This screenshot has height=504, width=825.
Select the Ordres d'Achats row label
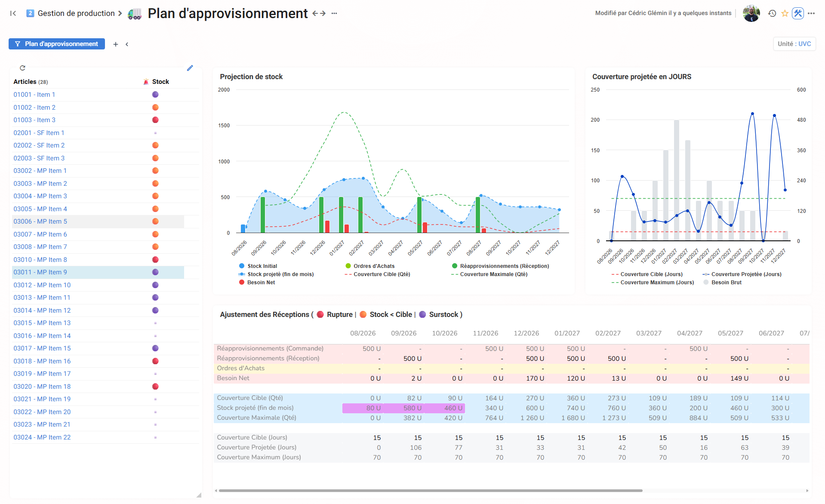(241, 369)
